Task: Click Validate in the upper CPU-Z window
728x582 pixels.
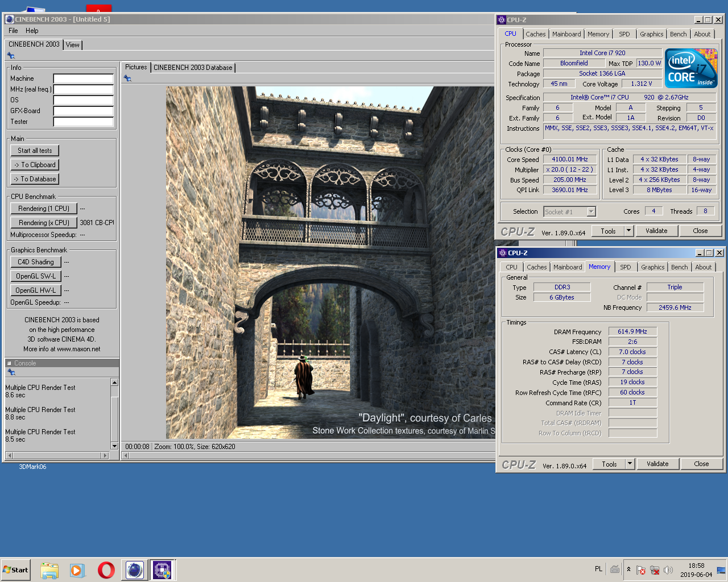Action: (656, 231)
